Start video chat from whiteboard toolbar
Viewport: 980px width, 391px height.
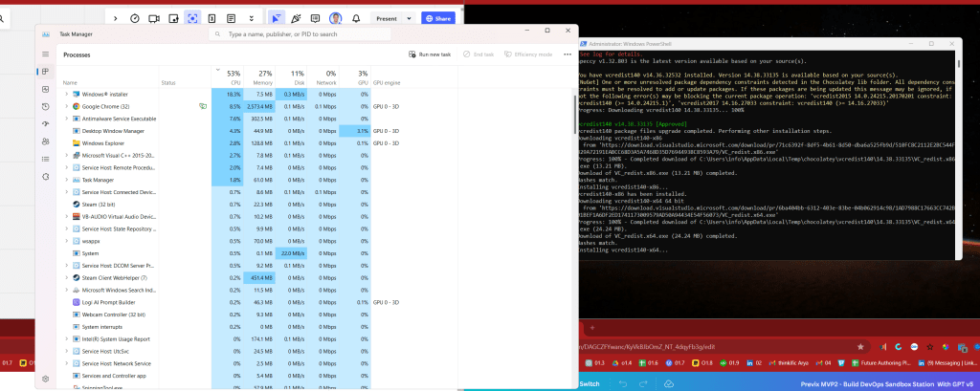coord(154,19)
